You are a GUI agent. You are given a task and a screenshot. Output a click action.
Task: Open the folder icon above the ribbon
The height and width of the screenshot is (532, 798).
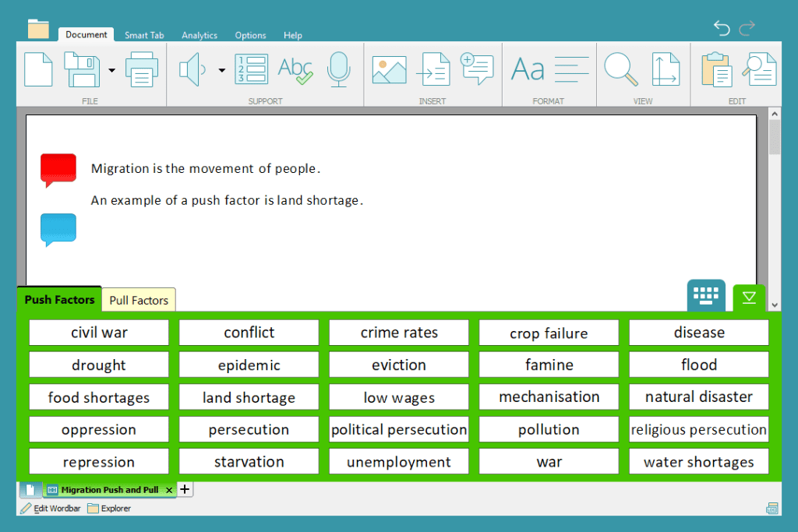[x=38, y=29]
